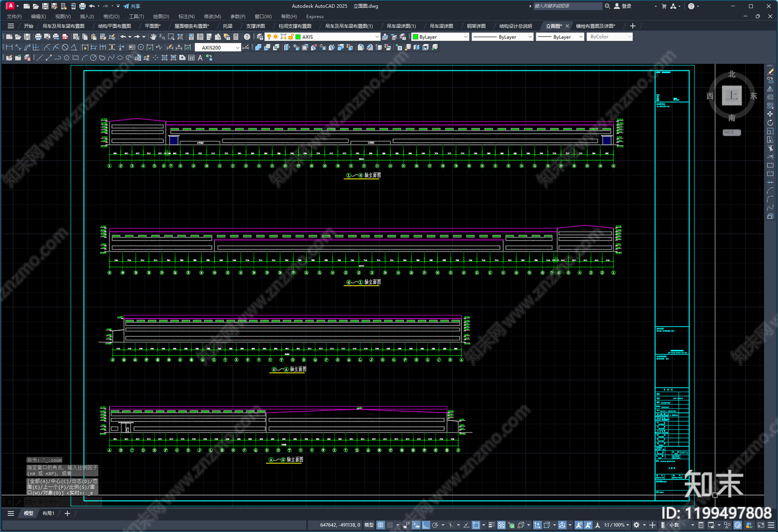Click the ViewCube 上 top face
Screen dimensions: 778x532
(x=731, y=95)
